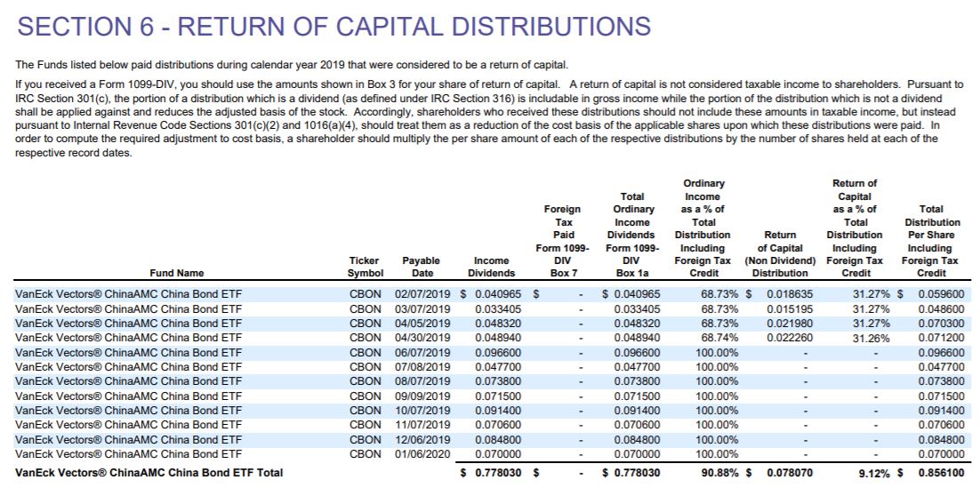Click the fund name in the 01/06/2020 row
The width and height of the screenshot is (980, 488).
coord(127,453)
